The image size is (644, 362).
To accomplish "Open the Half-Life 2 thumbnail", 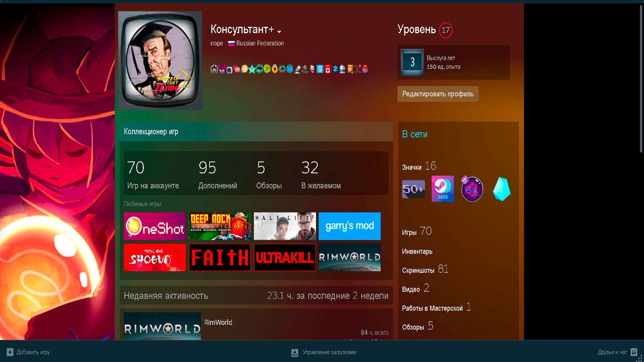I will pos(285,226).
